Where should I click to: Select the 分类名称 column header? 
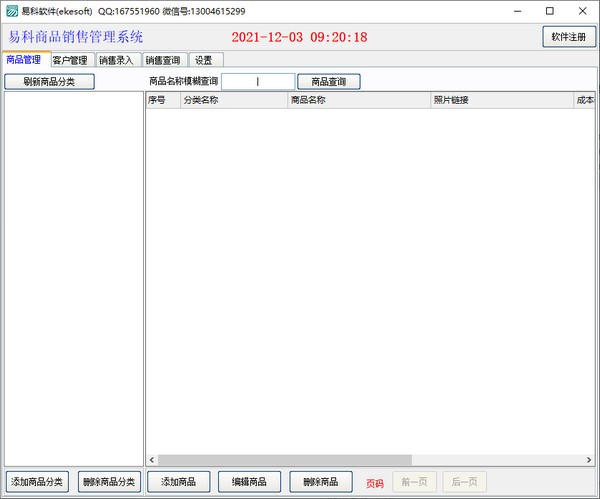[x=234, y=100]
